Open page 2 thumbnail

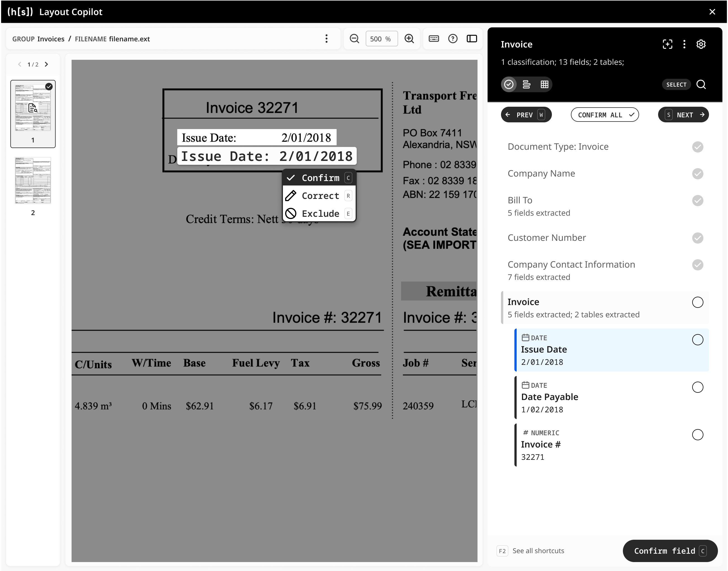33,181
